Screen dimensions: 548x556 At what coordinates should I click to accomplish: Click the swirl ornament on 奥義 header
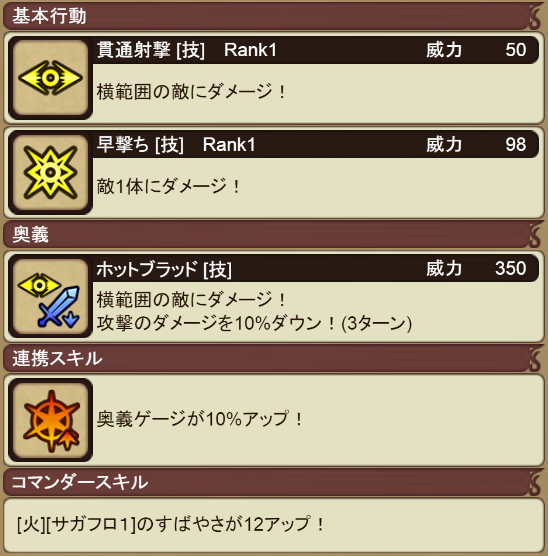[535, 234]
